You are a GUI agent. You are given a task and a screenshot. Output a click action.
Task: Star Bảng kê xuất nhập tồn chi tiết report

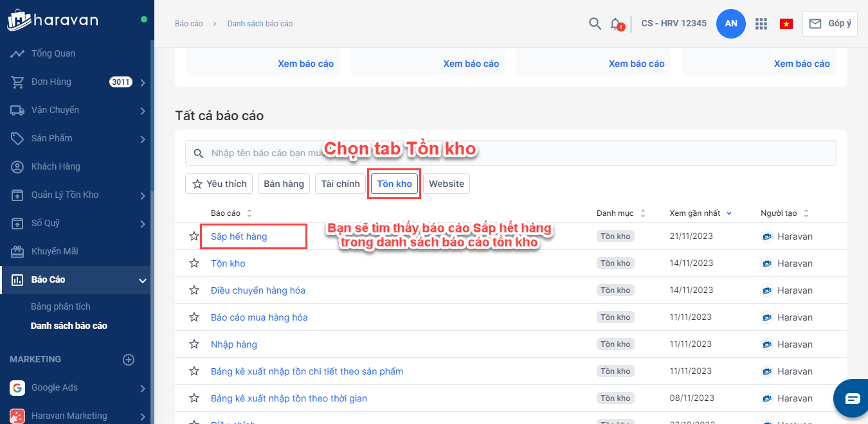point(194,371)
